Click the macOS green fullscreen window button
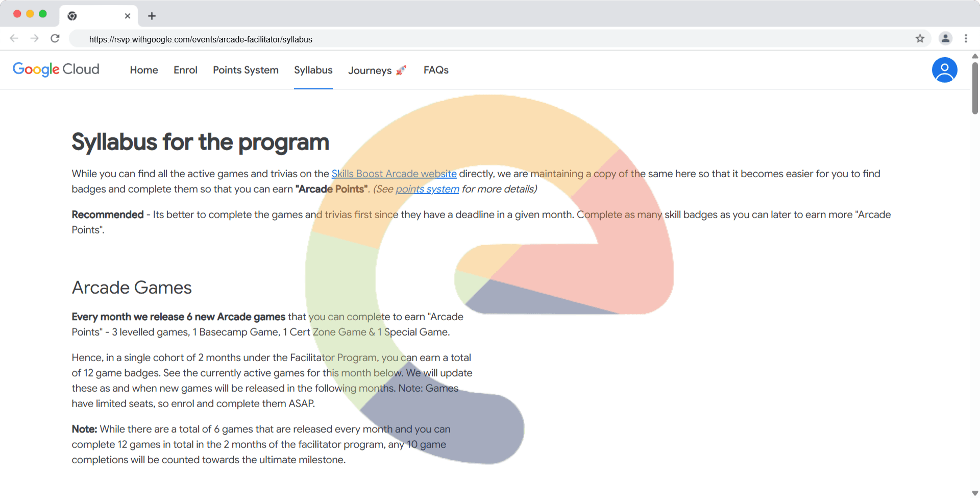The width and height of the screenshot is (980, 498). click(43, 14)
